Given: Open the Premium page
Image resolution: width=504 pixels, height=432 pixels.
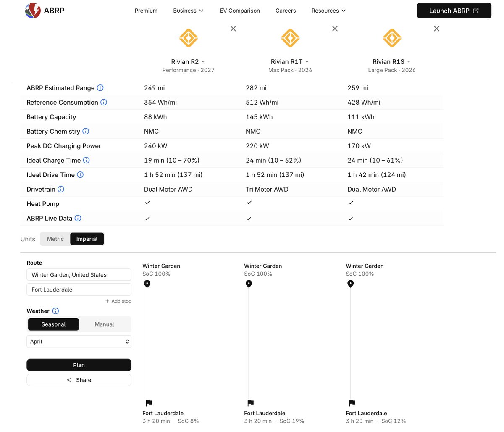Looking at the screenshot, I should coord(146,11).
